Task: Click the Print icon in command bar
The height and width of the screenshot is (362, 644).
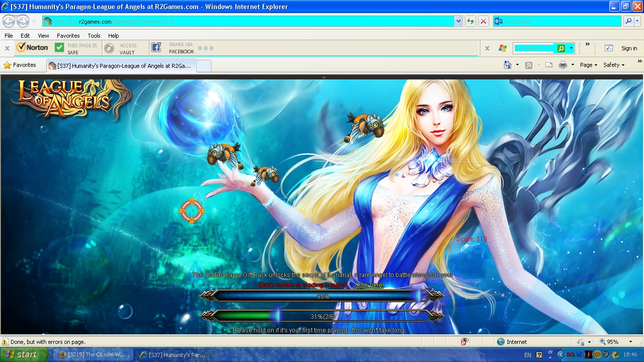Action: [x=563, y=65]
